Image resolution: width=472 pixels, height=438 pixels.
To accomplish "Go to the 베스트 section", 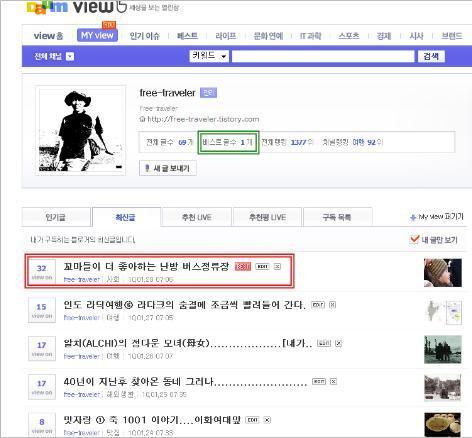I will pos(187,36).
